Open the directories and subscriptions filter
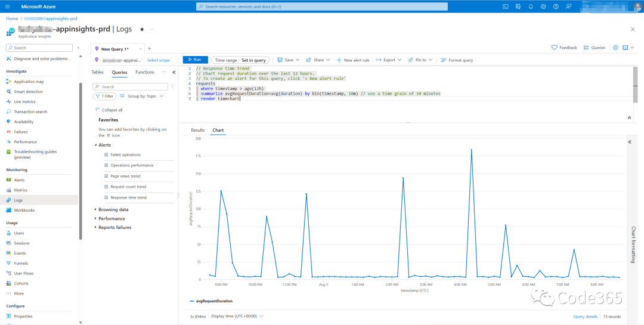 point(518,7)
